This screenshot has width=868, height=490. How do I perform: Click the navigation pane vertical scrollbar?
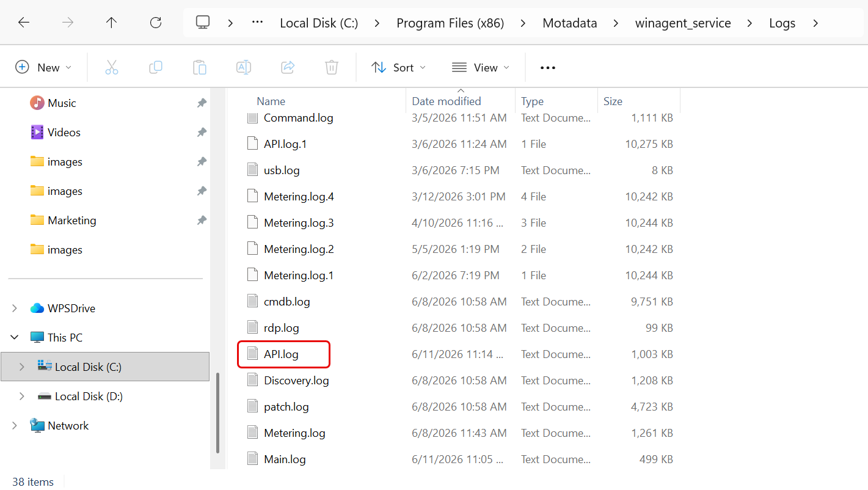[217, 412]
